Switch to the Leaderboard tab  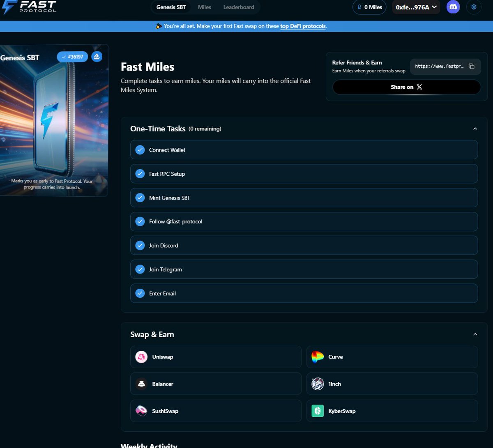coord(239,7)
